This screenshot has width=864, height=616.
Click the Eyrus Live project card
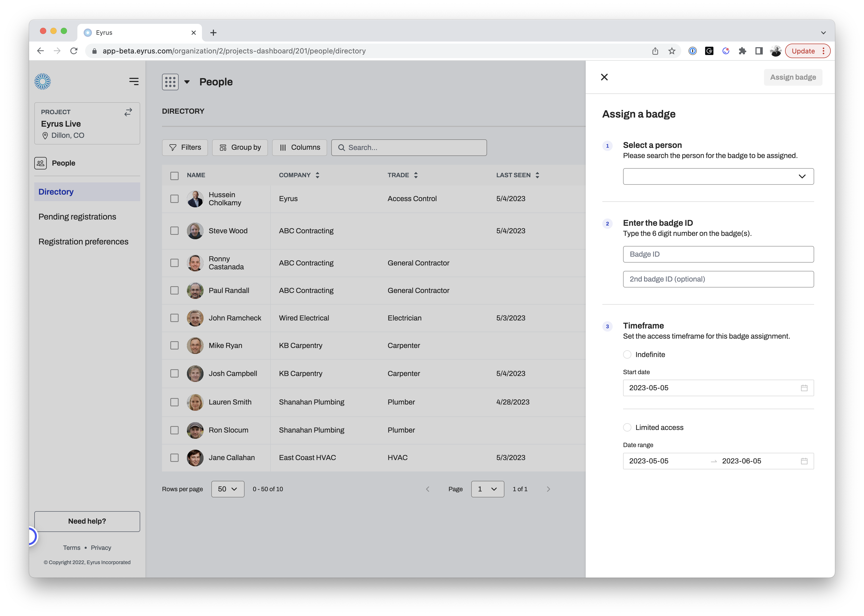tap(87, 123)
